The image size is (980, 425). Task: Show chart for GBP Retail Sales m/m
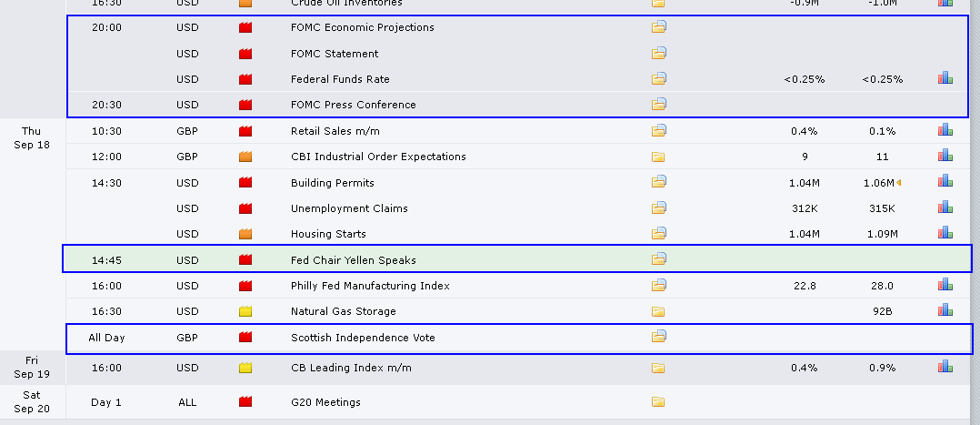pyautogui.click(x=945, y=130)
